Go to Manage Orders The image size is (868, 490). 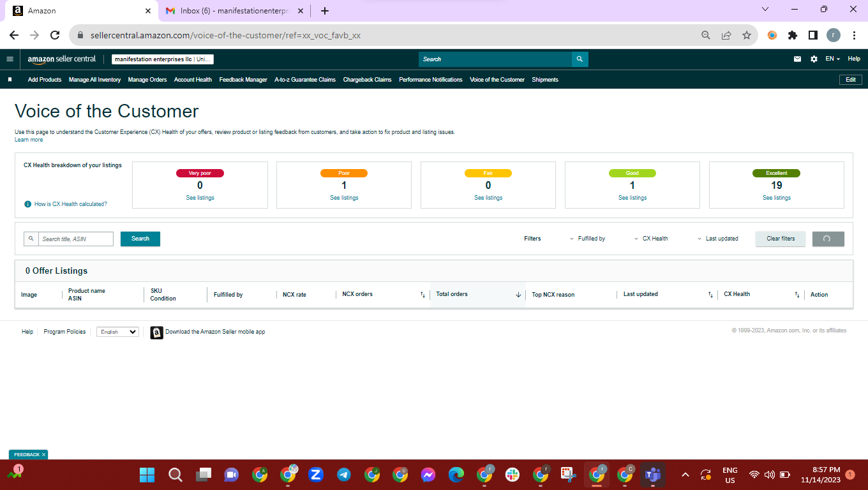click(x=147, y=80)
